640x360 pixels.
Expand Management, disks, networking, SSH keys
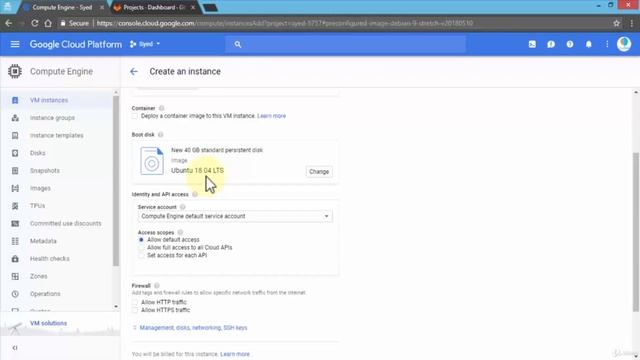point(193,328)
